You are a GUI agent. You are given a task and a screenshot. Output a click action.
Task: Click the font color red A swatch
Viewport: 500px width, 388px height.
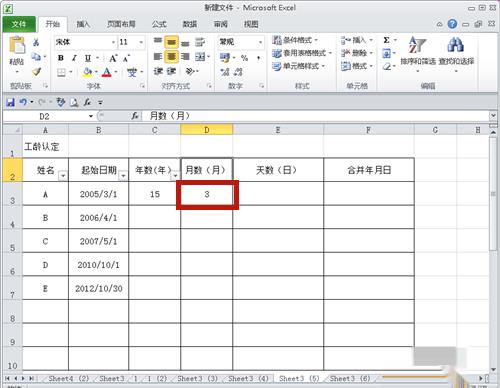click(106, 72)
